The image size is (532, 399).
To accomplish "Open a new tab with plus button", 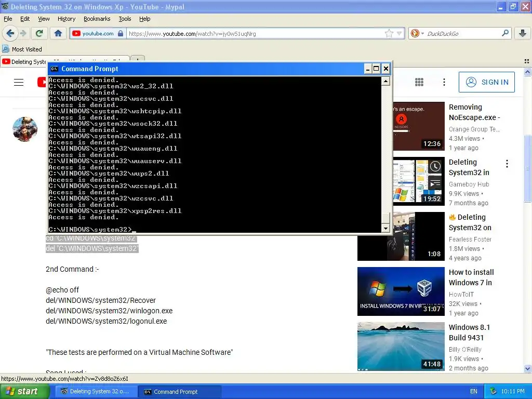I will point(138,59).
